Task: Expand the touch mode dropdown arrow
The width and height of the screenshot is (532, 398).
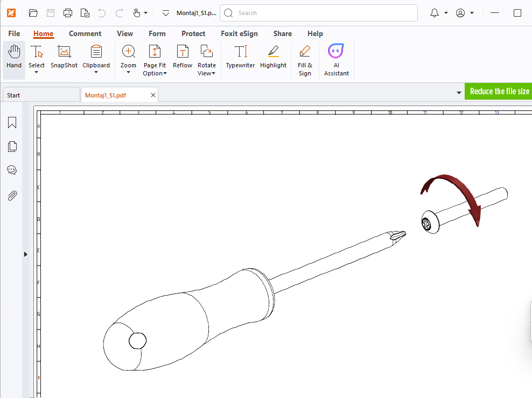Action: tap(146, 13)
